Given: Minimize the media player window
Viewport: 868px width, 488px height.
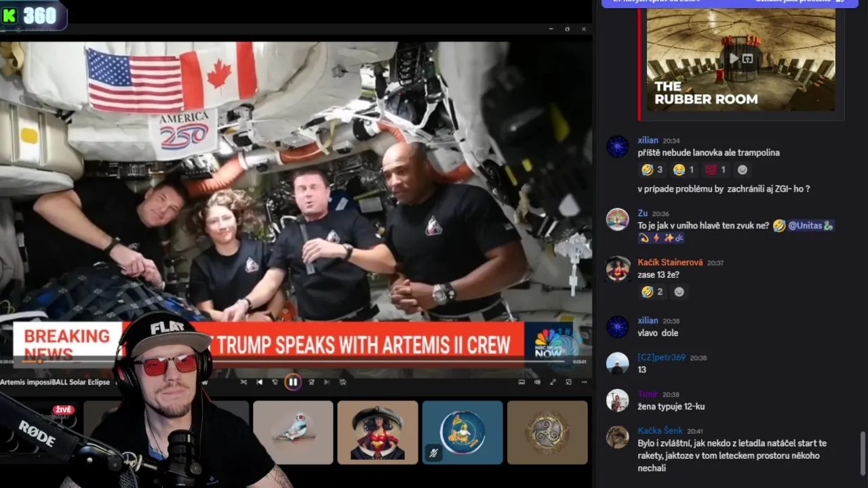Looking at the screenshot, I should click(550, 29).
